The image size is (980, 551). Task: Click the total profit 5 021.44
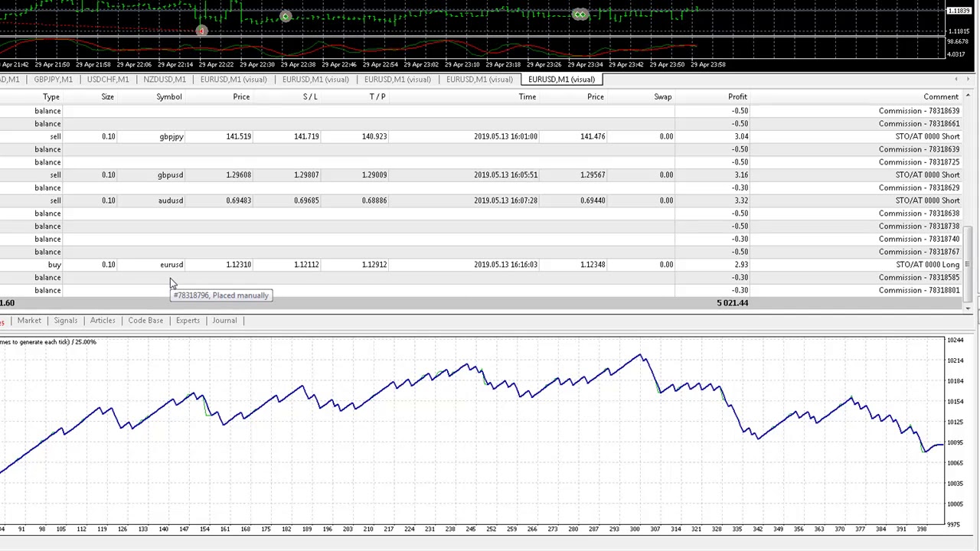733,303
